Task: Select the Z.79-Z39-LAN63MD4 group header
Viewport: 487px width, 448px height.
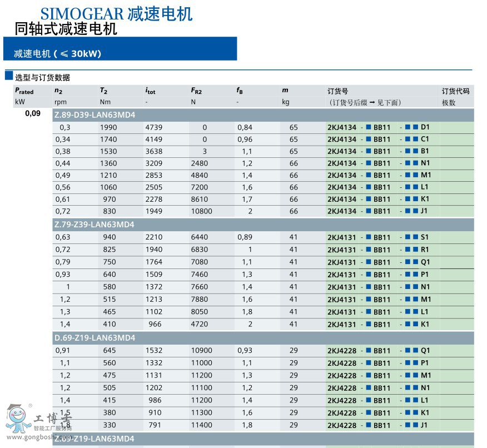Action: tap(95, 225)
